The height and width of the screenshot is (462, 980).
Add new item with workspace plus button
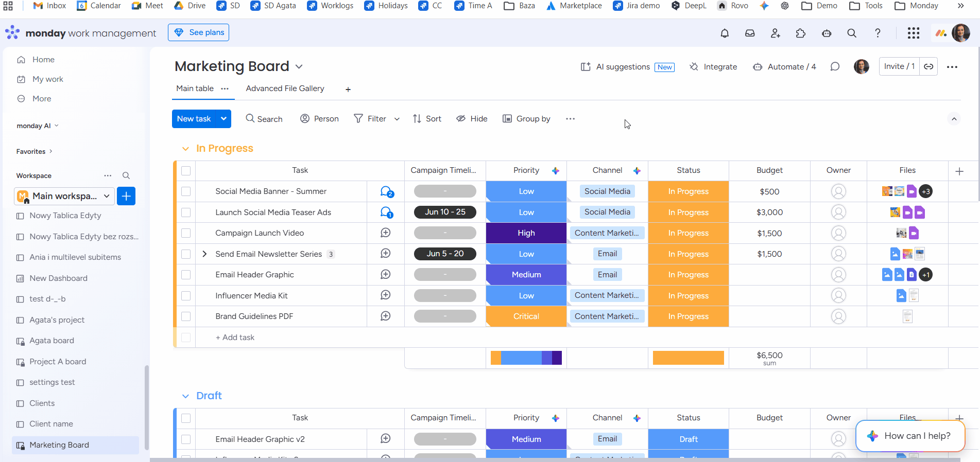point(126,196)
